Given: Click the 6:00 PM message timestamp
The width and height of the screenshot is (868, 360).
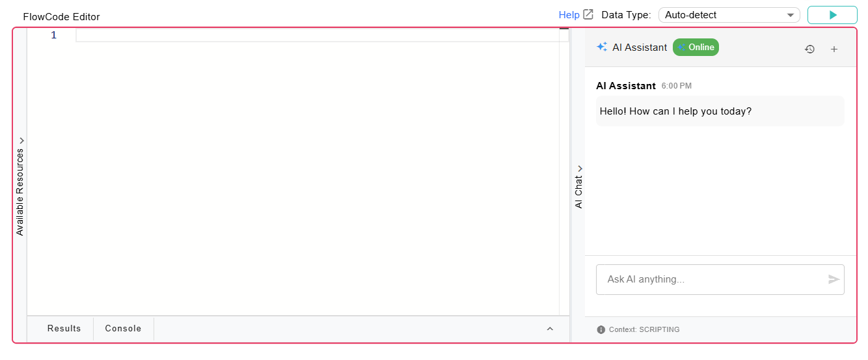Looking at the screenshot, I should click(x=677, y=86).
